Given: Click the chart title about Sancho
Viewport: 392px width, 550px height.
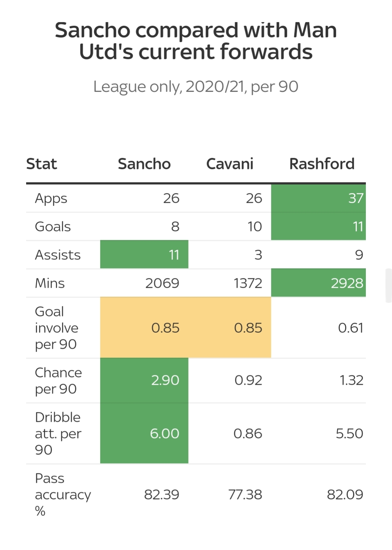Looking at the screenshot, I should click(196, 41).
